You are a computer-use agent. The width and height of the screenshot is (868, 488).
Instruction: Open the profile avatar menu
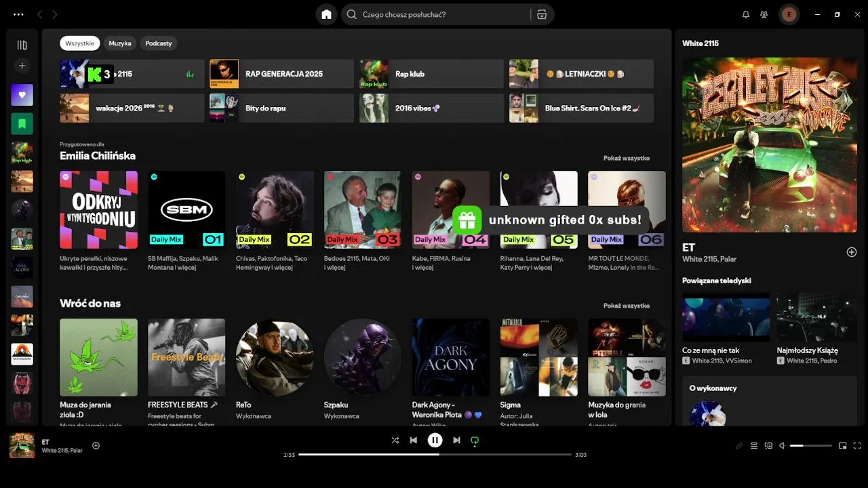pyautogui.click(x=789, y=14)
